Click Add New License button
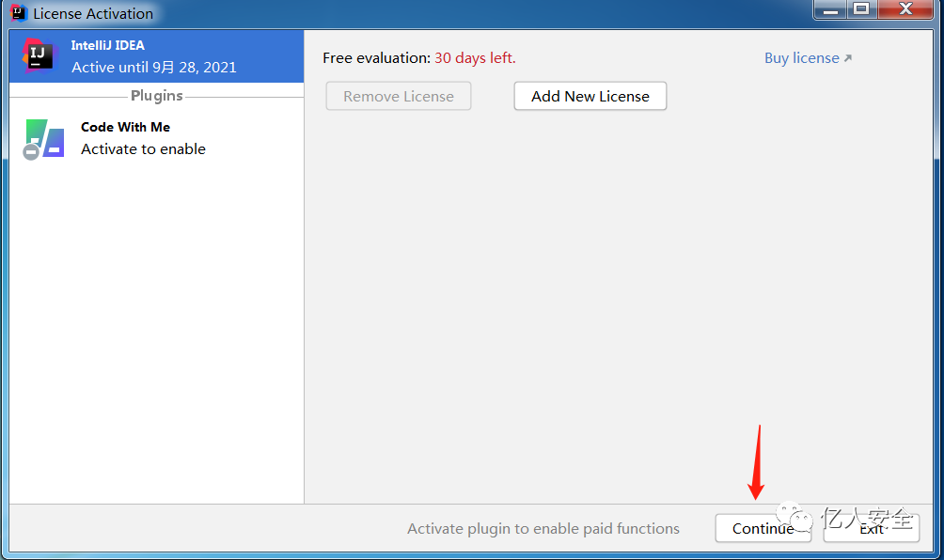944x560 pixels. tap(590, 96)
